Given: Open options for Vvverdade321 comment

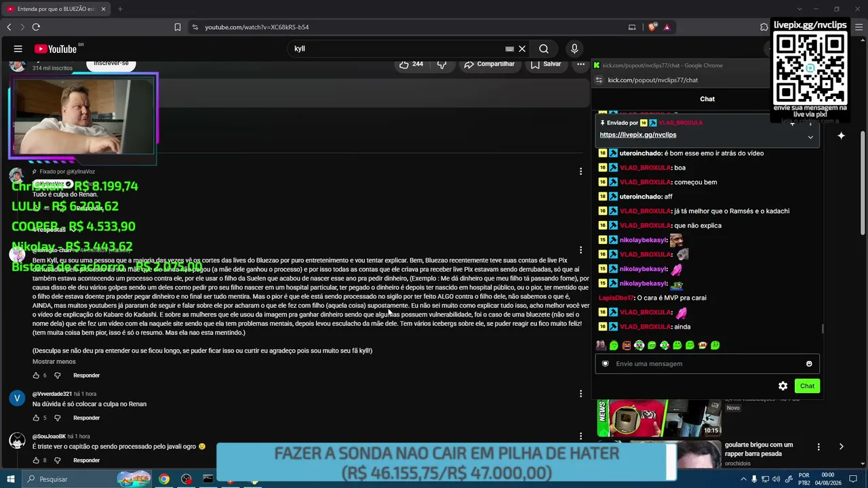Looking at the screenshot, I should point(580,393).
